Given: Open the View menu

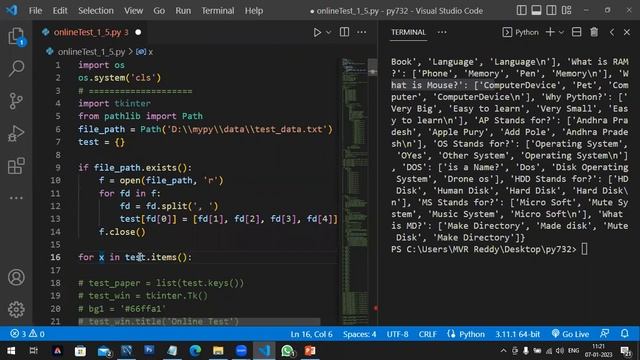Looking at the screenshot, I should [x=133, y=11].
